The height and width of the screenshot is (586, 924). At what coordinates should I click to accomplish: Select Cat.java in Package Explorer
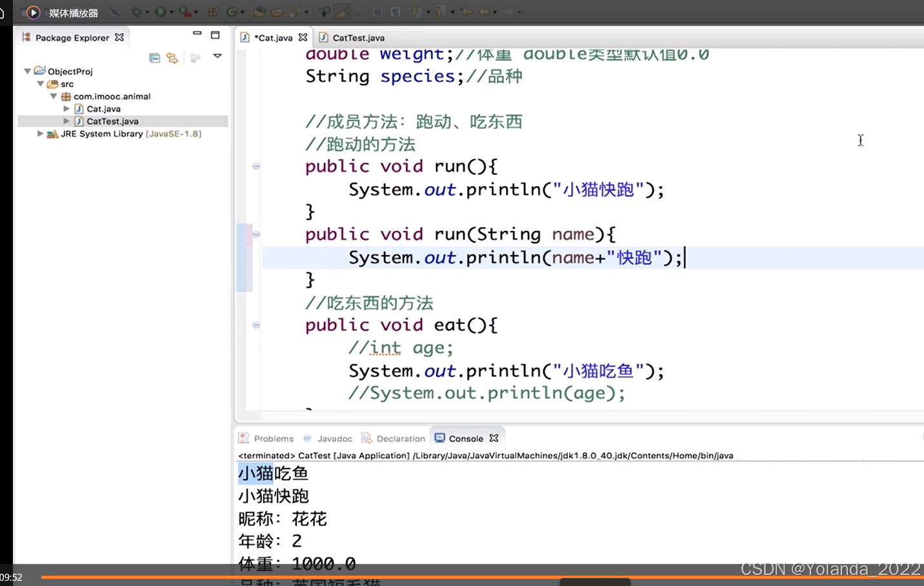103,108
